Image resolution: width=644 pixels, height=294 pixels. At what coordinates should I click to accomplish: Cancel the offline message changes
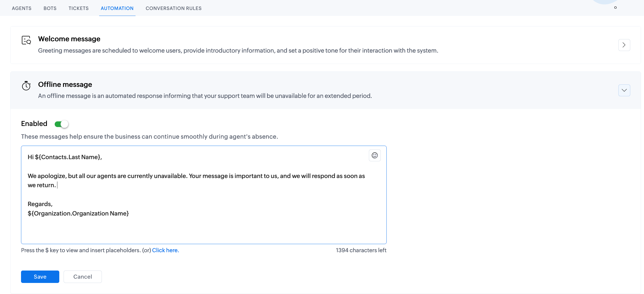83,277
